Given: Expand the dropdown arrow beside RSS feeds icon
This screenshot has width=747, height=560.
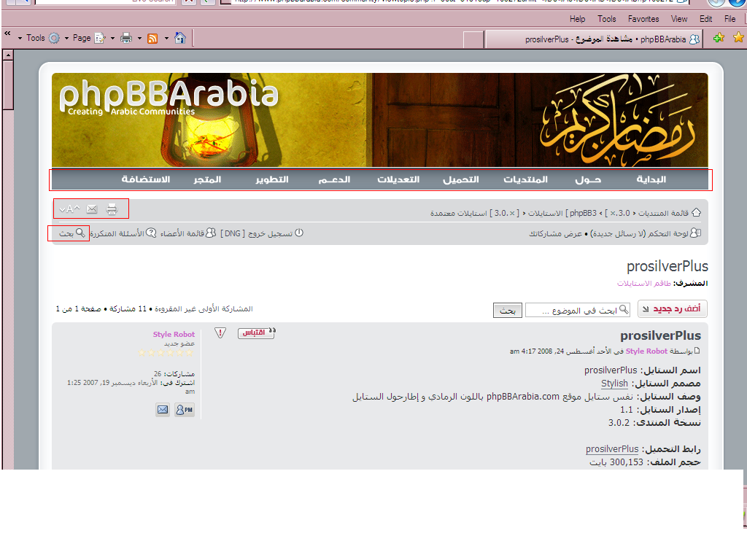Looking at the screenshot, I should point(139,38).
